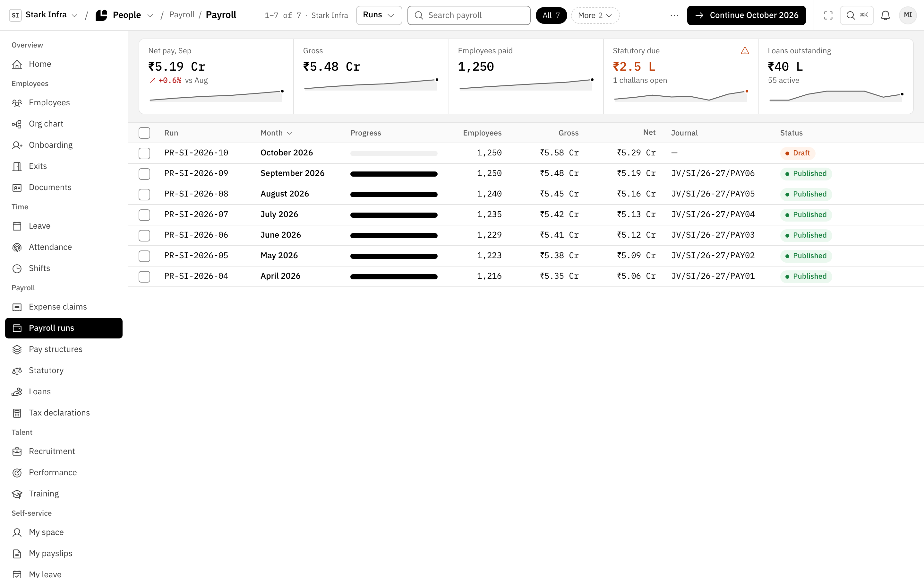924x578 pixels.
Task: Expand the Stark Infra company switcher
Action: 44,15
